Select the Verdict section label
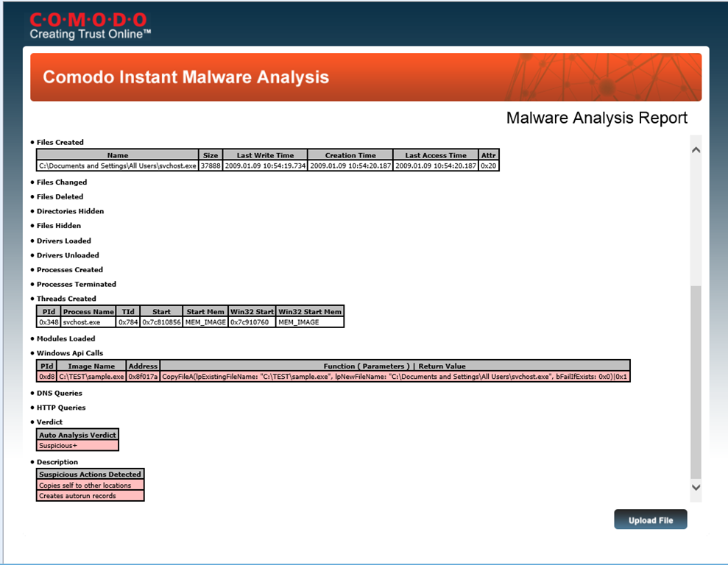The image size is (728, 565). pyautogui.click(x=49, y=422)
